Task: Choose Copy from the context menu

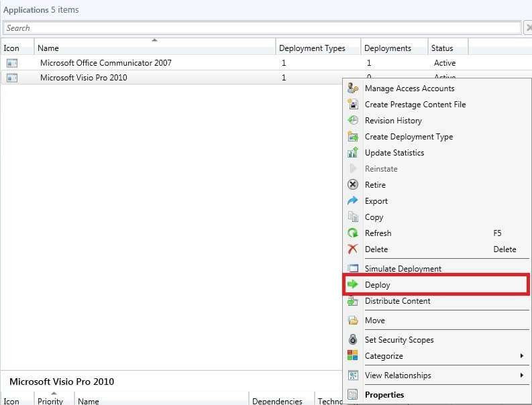Action: [x=437, y=217]
